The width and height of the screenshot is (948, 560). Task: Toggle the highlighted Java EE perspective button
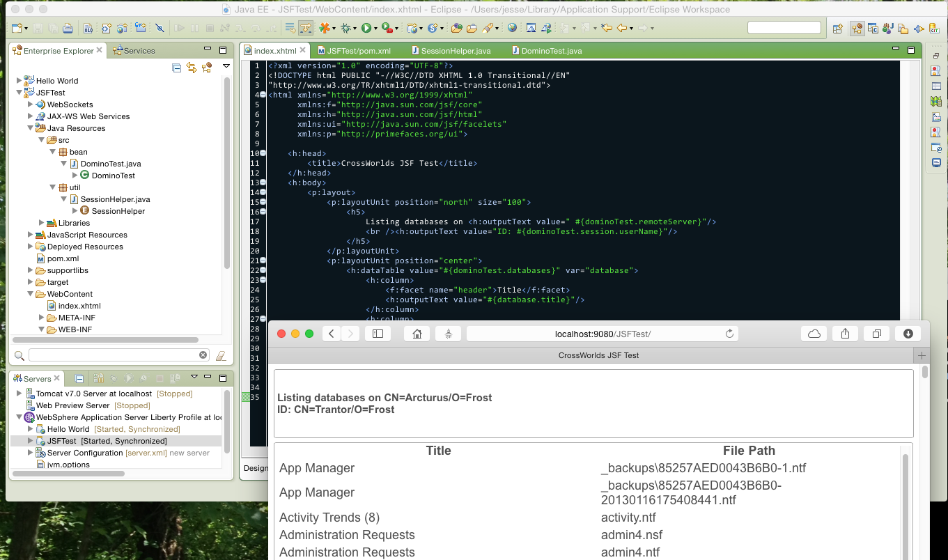pyautogui.click(x=857, y=29)
